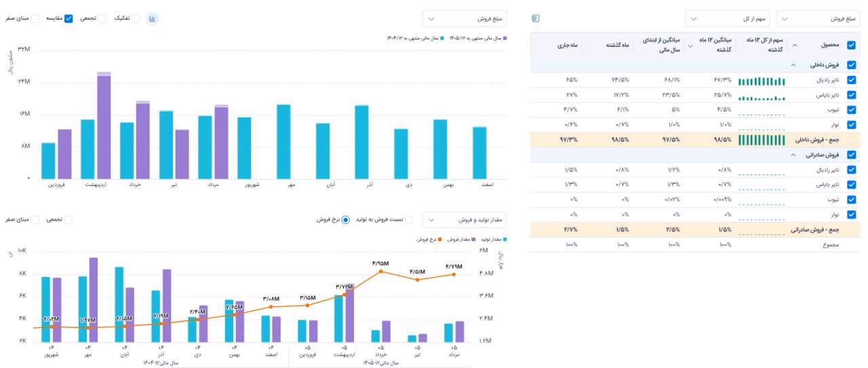Click the 3/08M point on rate line
Image resolution: width=868 pixels, height=368 pixels.
(x=271, y=307)
